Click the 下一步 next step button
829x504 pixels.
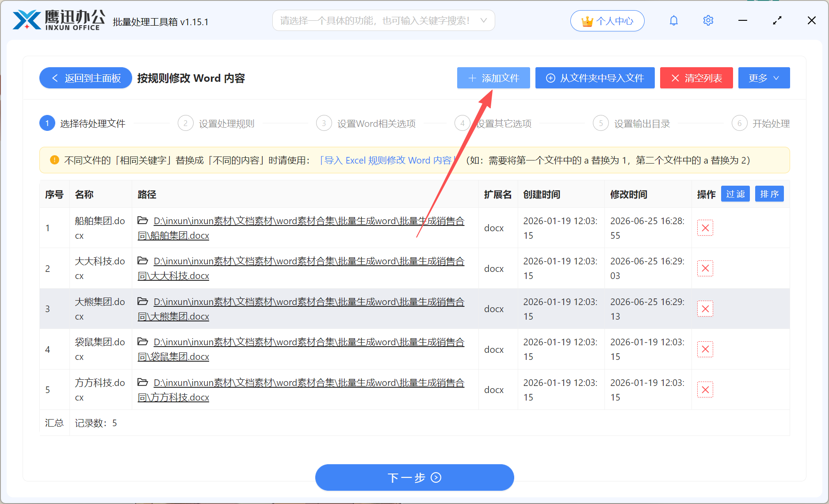[x=414, y=477]
